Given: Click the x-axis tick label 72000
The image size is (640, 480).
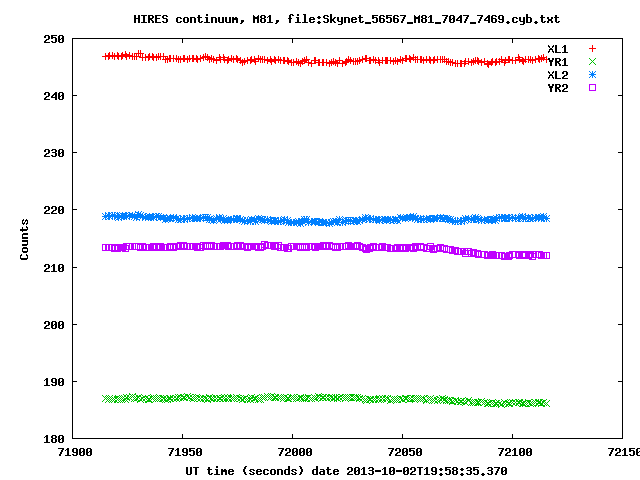Looking at the screenshot, I should (294, 452).
